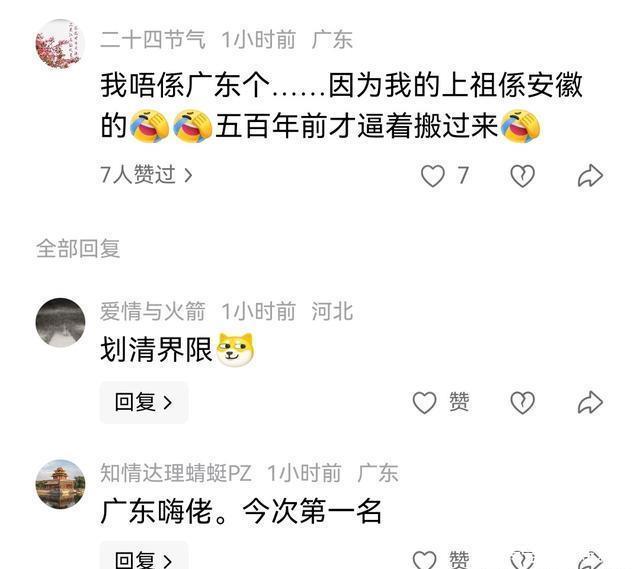Screen dimensions: 640x569
Task: Dislike the 二十四节气 comment with broken heart
Action: 522,176
